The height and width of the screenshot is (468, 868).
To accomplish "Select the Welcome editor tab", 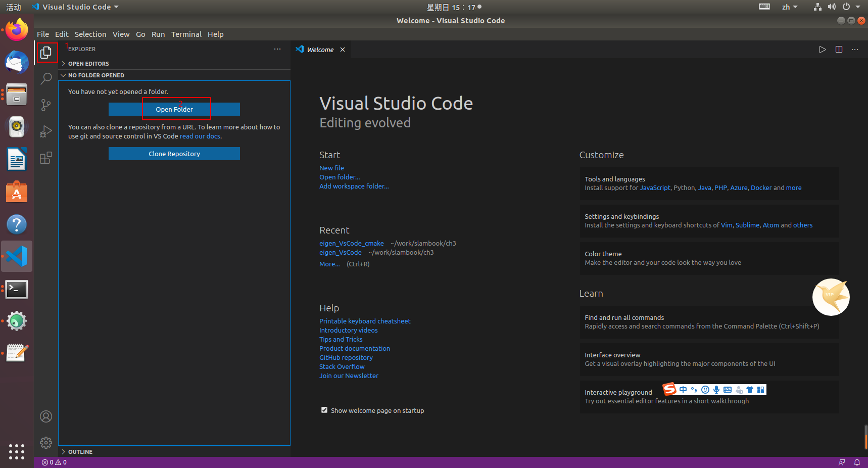I will point(320,50).
